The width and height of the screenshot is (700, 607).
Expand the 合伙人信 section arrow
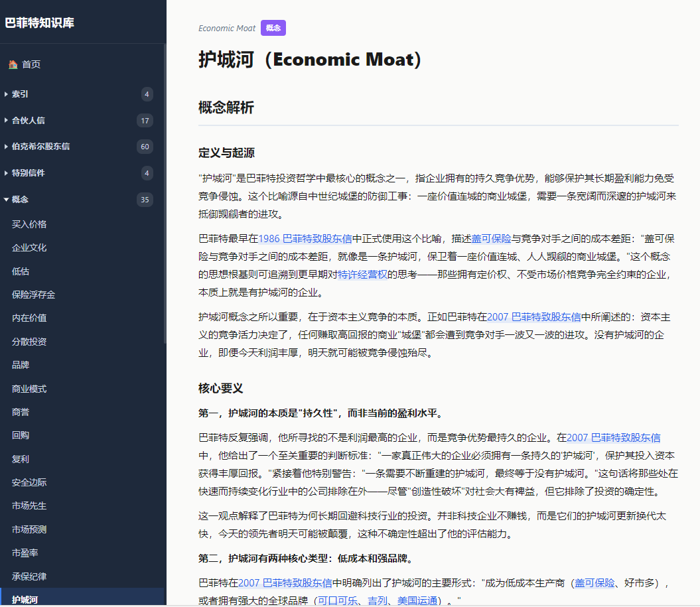tap(6, 121)
